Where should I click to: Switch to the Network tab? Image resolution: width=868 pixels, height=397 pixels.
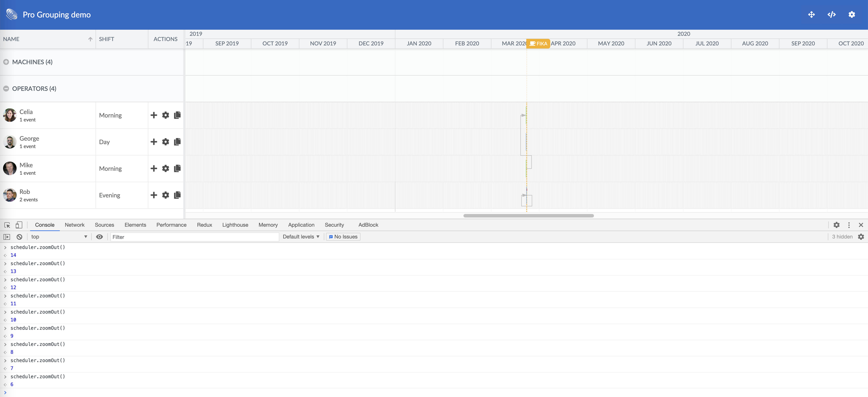click(x=74, y=225)
